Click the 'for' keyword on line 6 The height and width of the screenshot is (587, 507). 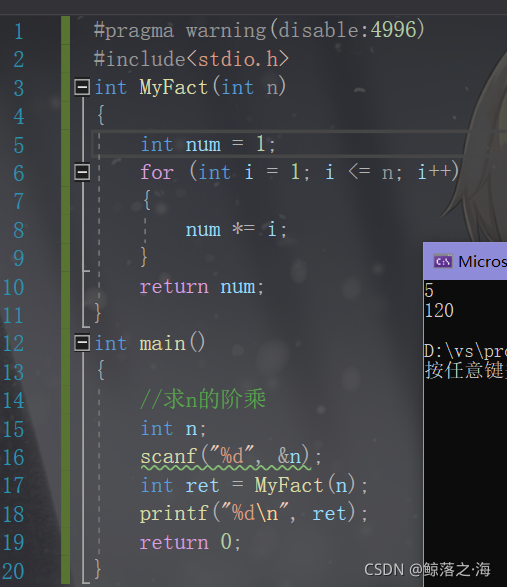tap(157, 173)
